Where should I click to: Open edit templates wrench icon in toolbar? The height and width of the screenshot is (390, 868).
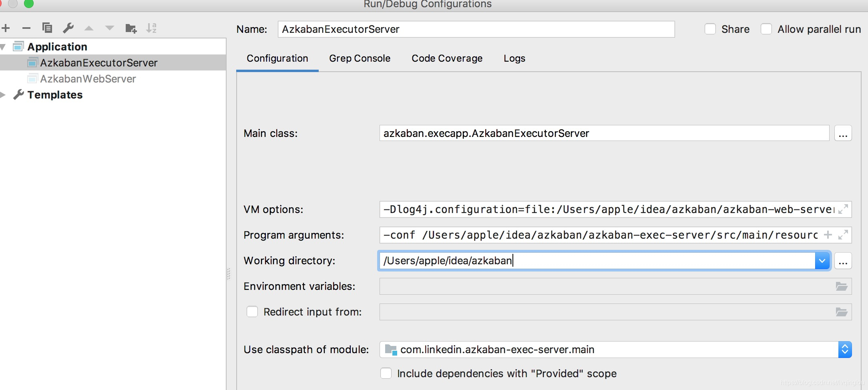click(x=68, y=28)
